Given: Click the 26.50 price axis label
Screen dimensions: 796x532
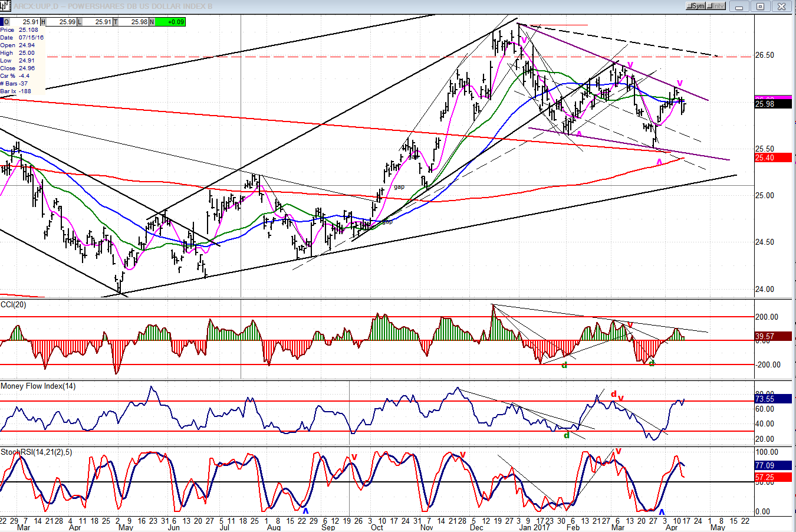Looking at the screenshot, I should [765, 55].
